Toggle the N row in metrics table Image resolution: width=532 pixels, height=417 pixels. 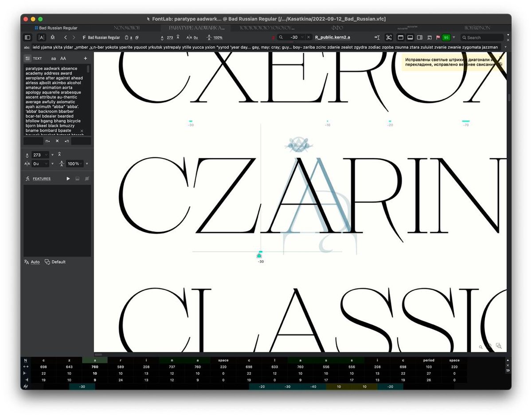26,360
